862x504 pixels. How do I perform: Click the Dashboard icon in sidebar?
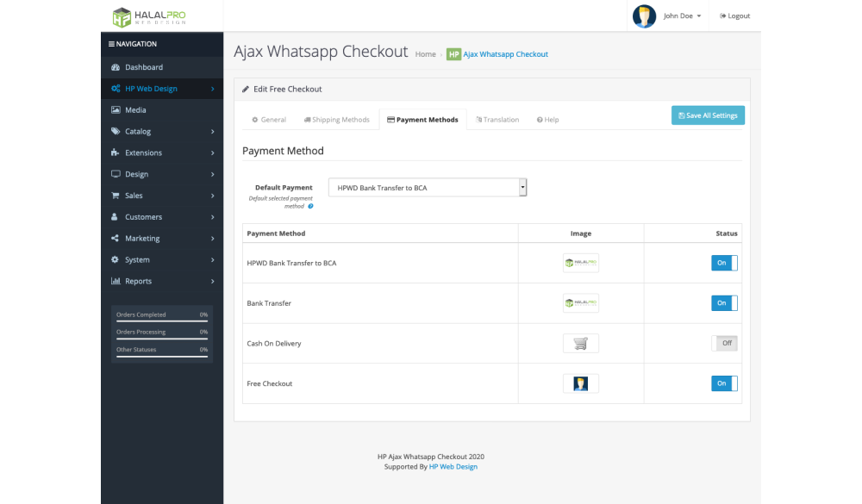pos(116,67)
